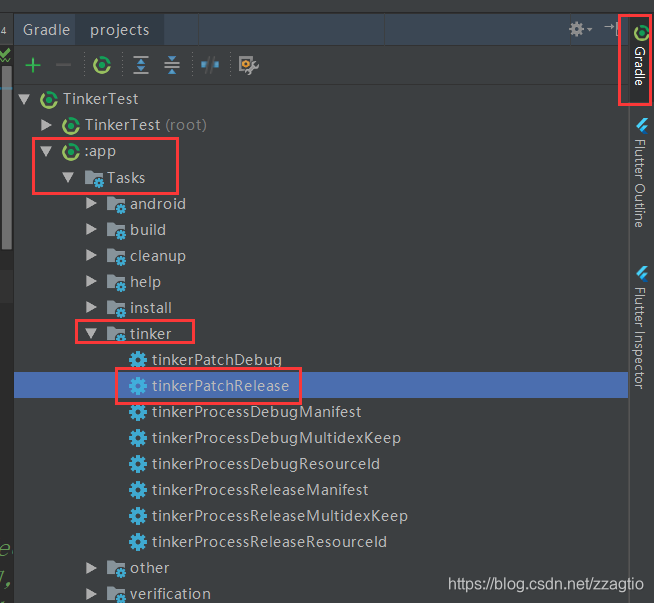The image size is (654, 603).
Task: Click the install folder icon
Action: [116, 309]
